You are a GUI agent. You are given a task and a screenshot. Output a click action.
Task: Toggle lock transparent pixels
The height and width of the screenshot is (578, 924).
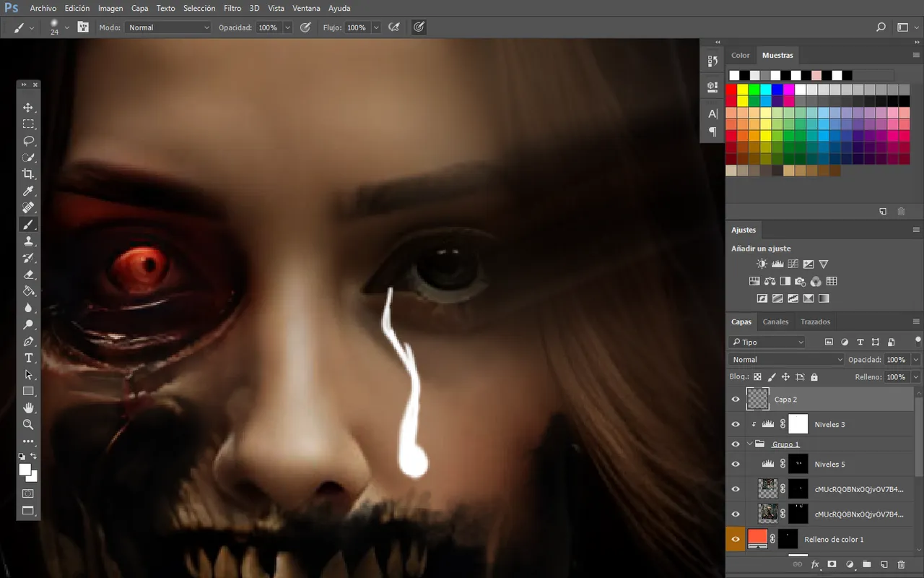pyautogui.click(x=757, y=377)
